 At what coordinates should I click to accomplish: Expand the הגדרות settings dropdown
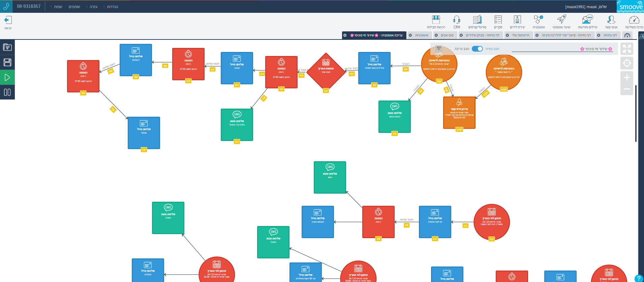point(111,7)
